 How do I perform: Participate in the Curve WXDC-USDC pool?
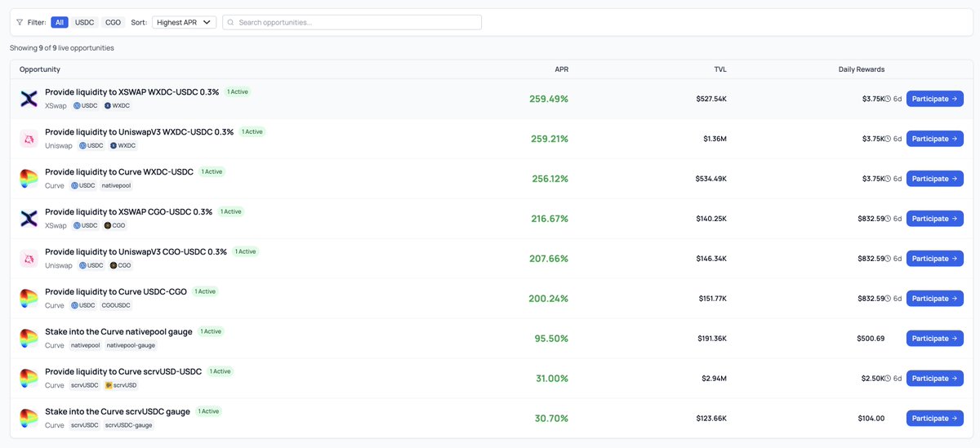point(934,179)
